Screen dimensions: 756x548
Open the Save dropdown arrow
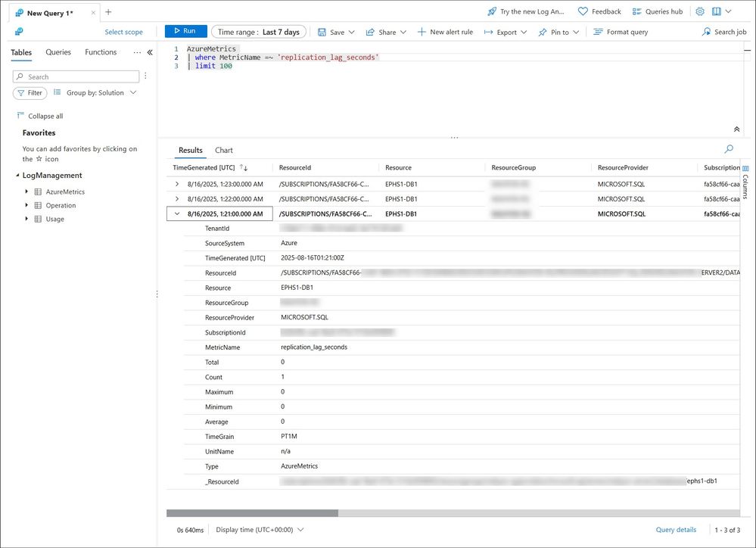click(351, 33)
